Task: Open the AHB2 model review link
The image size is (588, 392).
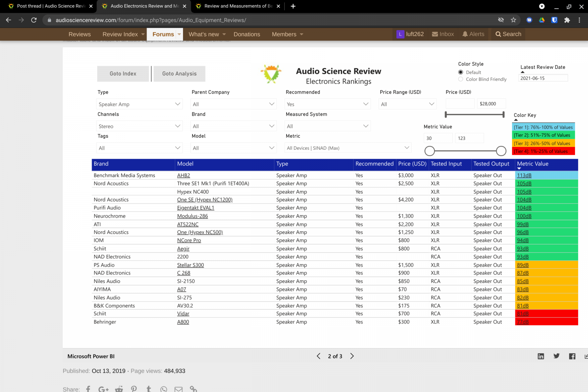Action: coord(183,175)
